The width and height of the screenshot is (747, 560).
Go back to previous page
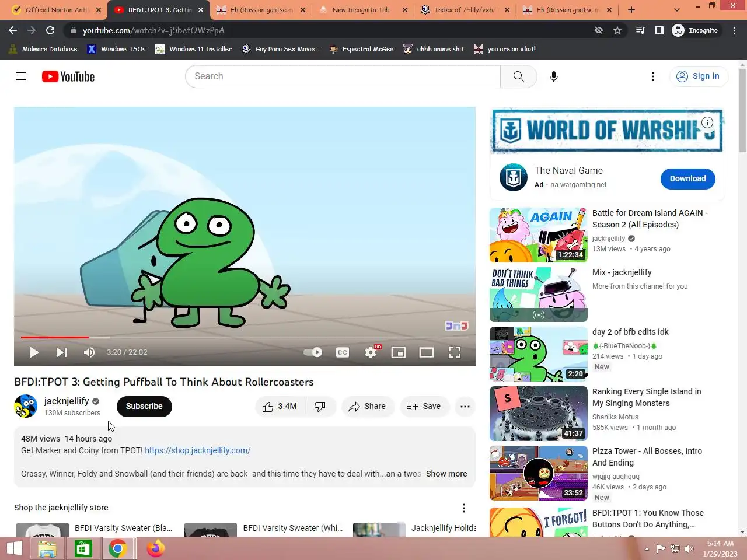point(13,30)
